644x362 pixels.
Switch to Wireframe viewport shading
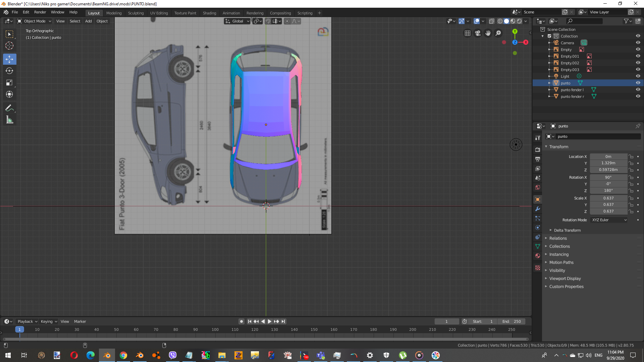pyautogui.click(x=500, y=21)
